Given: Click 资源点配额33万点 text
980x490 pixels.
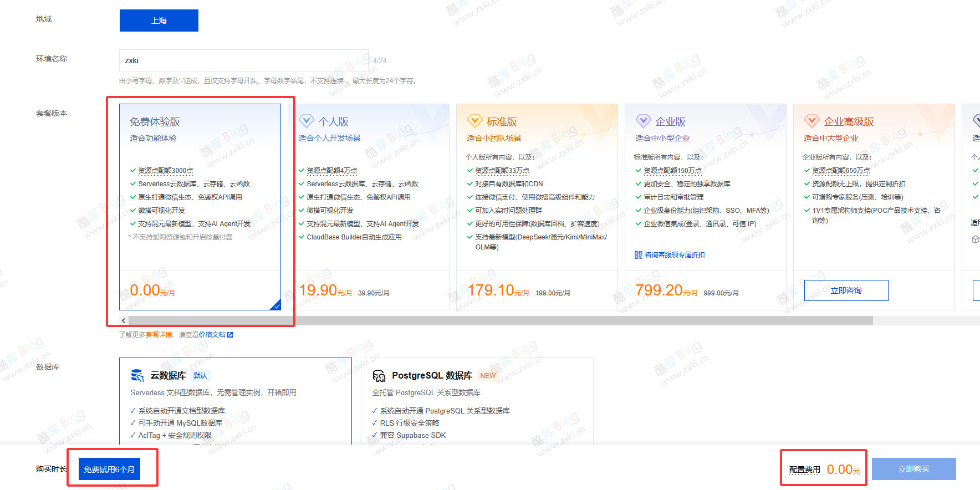Looking at the screenshot, I should coord(502,171).
